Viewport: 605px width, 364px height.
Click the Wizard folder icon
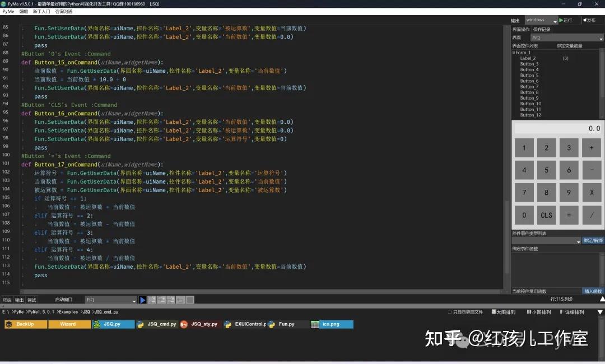69,324
